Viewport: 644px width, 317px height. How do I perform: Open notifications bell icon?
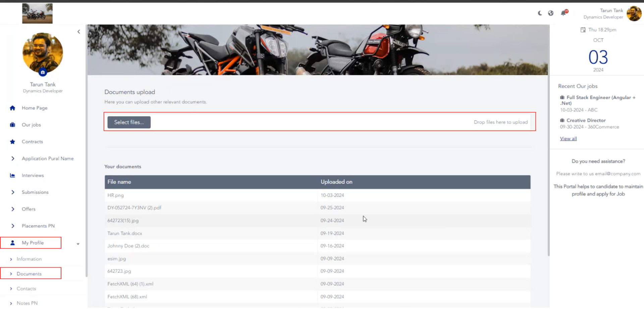click(x=564, y=13)
